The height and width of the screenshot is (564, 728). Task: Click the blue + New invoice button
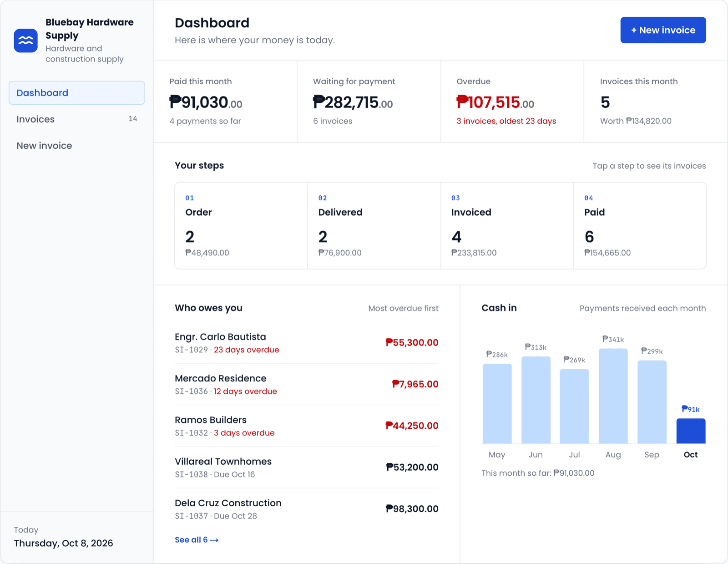(x=663, y=30)
